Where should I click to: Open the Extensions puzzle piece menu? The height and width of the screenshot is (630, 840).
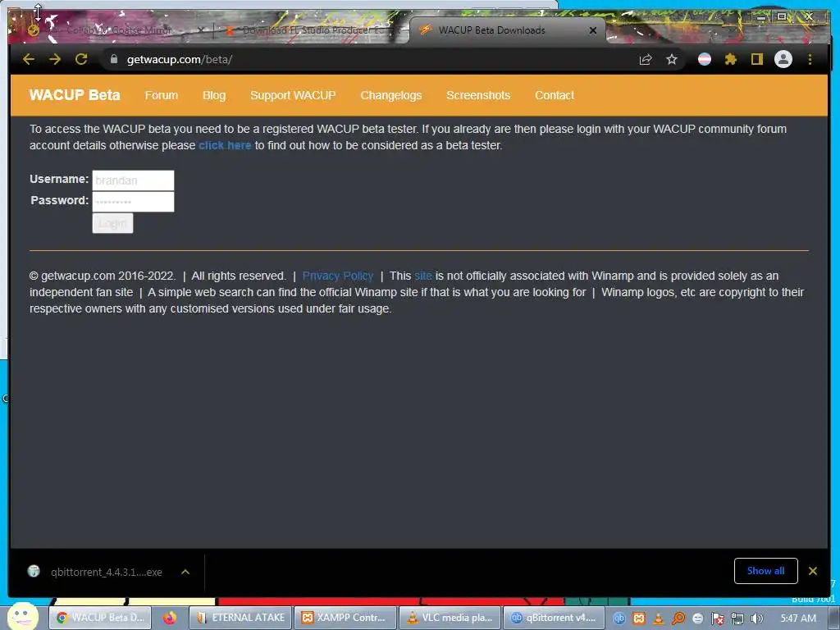point(731,59)
